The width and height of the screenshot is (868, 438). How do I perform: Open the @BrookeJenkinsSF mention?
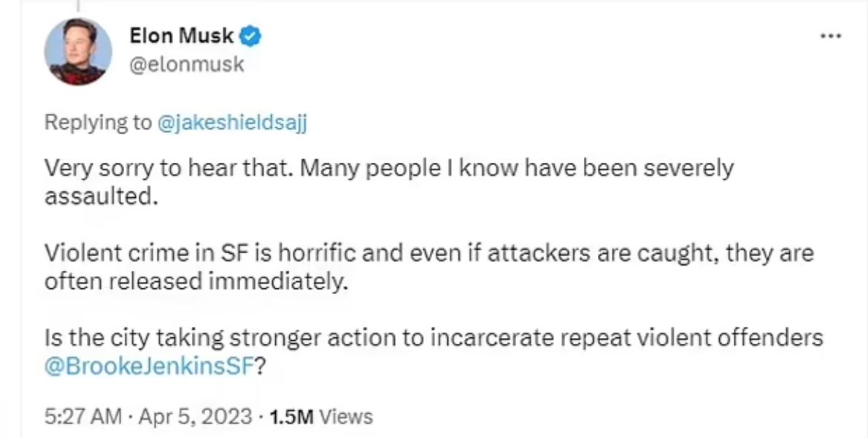coord(149,367)
